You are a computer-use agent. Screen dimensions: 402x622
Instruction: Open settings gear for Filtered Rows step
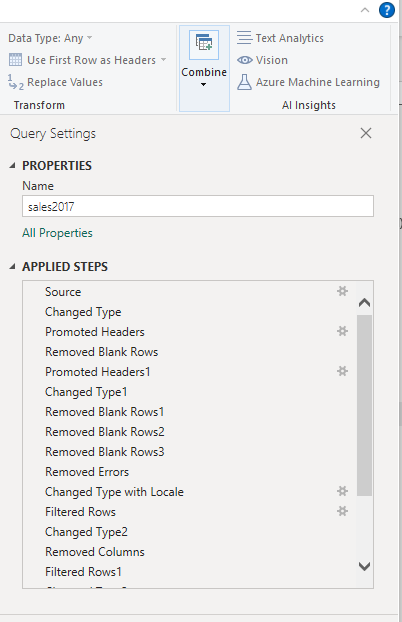click(342, 511)
